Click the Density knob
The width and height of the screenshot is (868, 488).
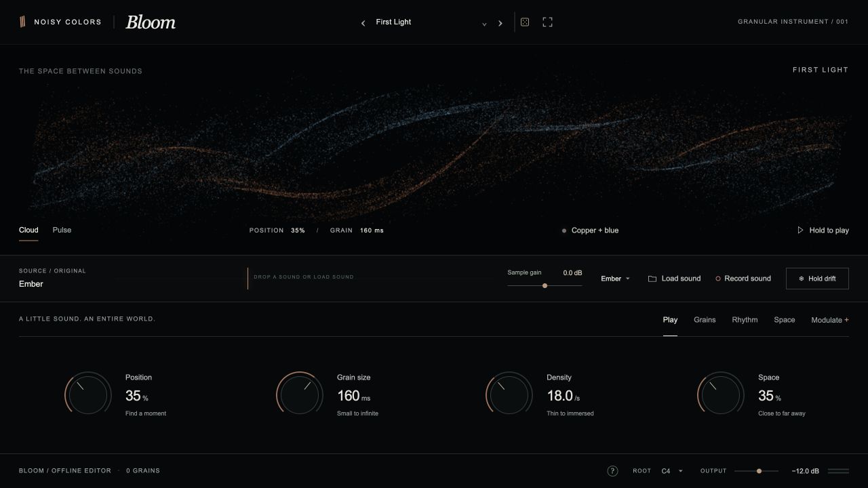click(x=509, y=394)
